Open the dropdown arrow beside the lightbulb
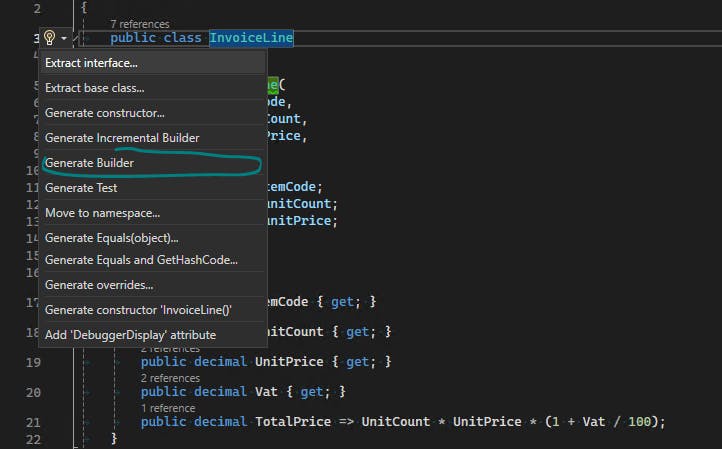The height and width of the screenshot is (449, 722). 64,38
